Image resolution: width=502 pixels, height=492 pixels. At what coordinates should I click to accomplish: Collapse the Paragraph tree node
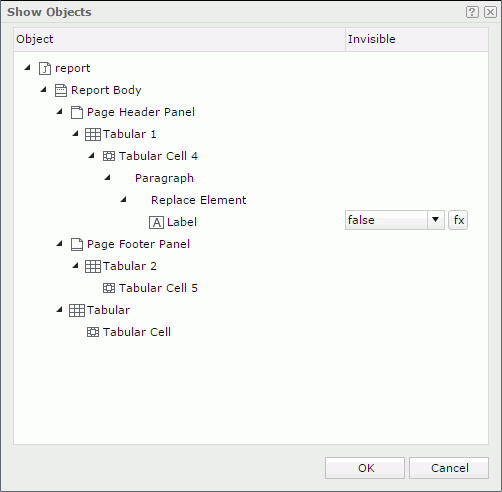[x=107, y=178]
